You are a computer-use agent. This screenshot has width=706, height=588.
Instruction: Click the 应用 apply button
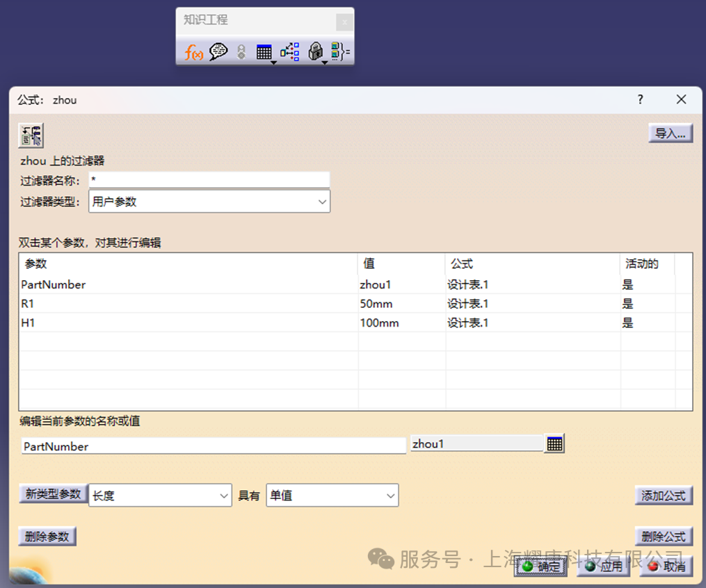pos(604,566)
